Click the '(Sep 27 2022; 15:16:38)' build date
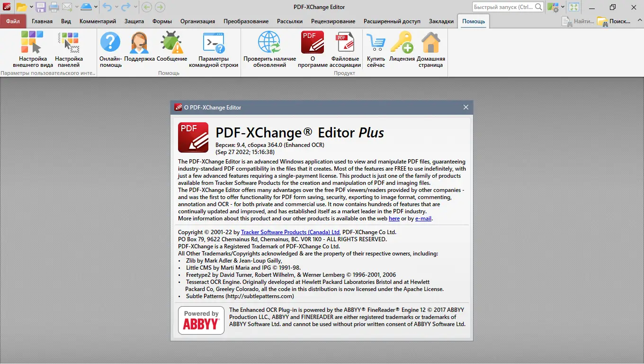The width and height of the screenshot is (644, 364). 245,152
